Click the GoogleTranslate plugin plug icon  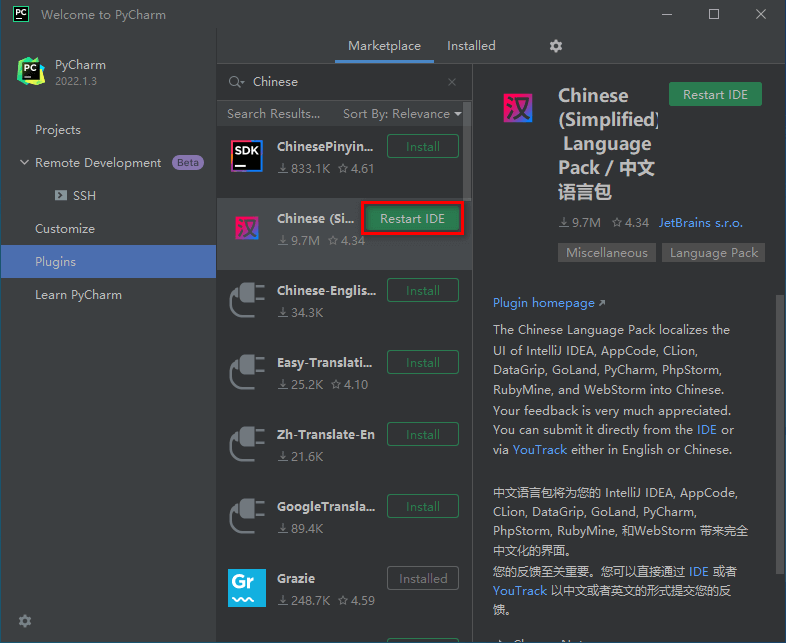[x=247, y=516]
